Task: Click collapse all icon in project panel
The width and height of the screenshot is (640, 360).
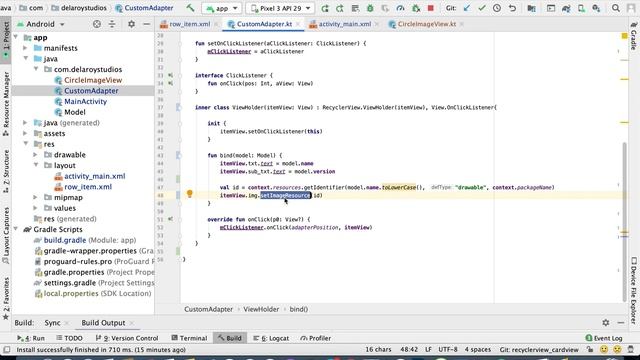Action: coord(112,24)
